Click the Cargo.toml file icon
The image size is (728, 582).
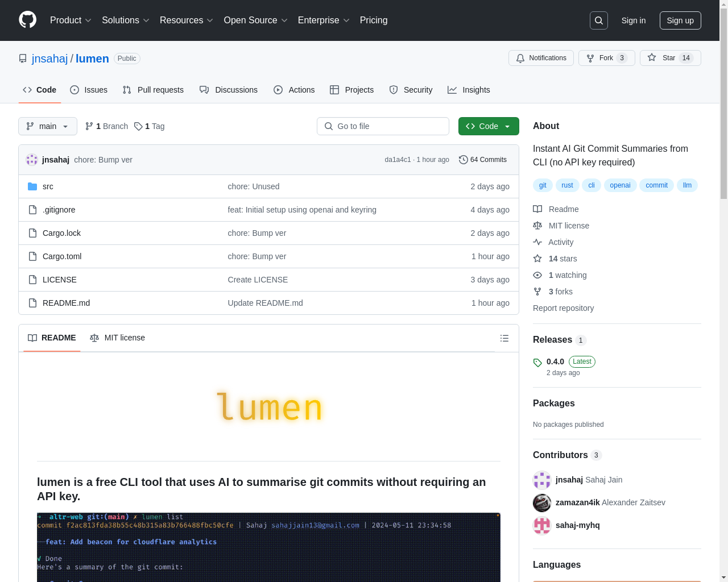point(32,256)
